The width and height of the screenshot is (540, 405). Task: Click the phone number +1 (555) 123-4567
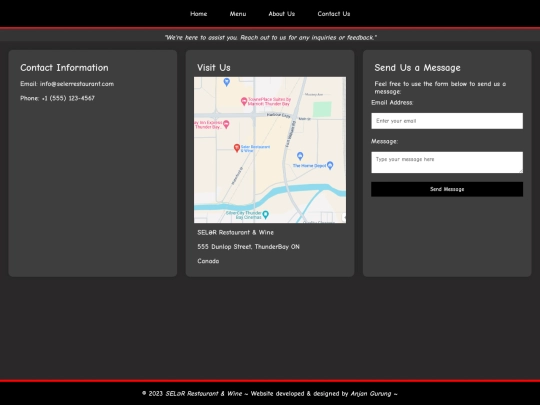[x=68, y=98]
